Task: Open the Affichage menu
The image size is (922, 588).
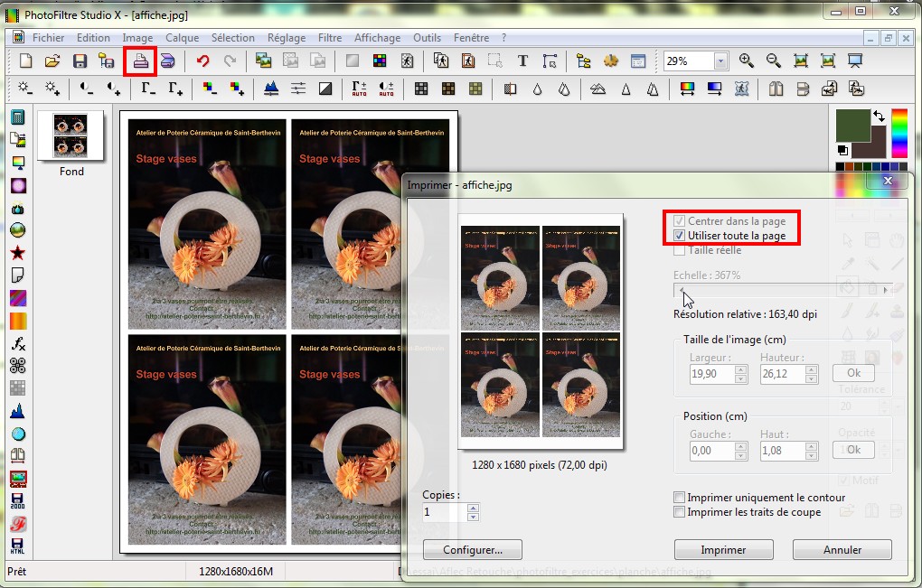Action: 377,38
